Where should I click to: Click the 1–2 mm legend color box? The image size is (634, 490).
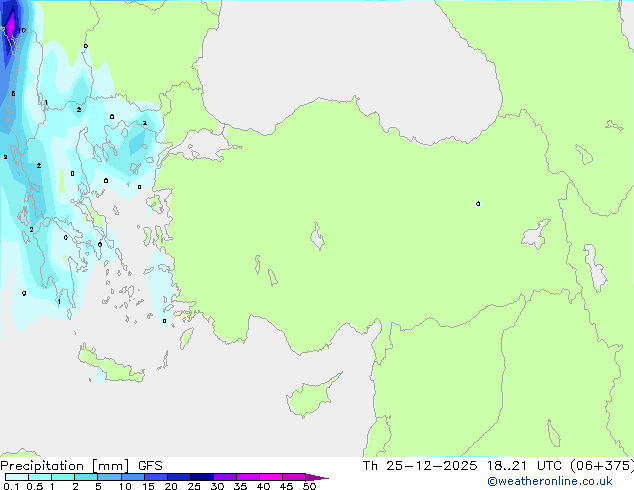click(63, 477)
